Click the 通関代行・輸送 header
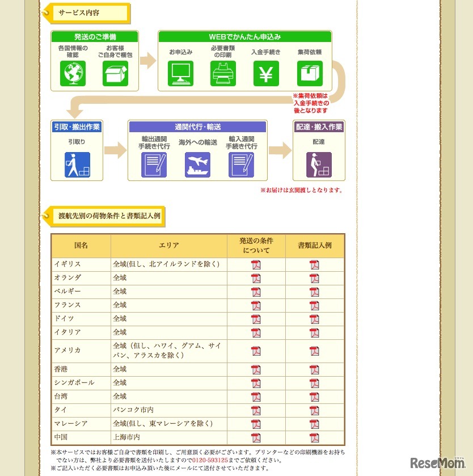Image resolution: width=473 pixels, height=476 pixels. tap(197, 127)
